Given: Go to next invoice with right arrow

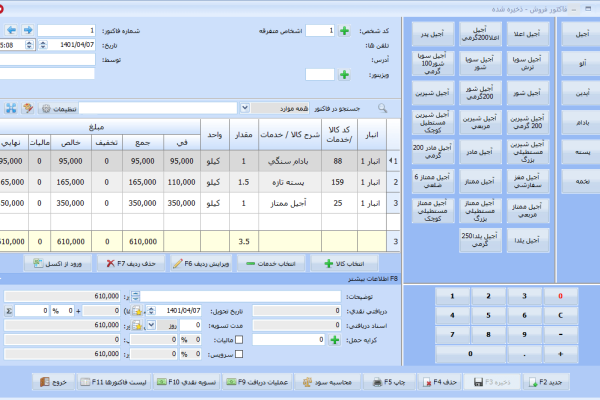Looking at the screenshot, I should tap(28, 30).
